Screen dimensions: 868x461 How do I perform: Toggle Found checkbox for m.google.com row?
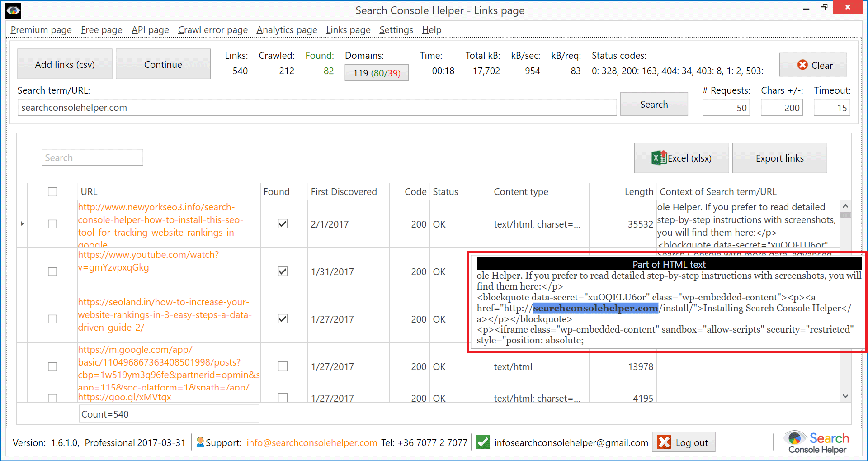tap(283, 366)
